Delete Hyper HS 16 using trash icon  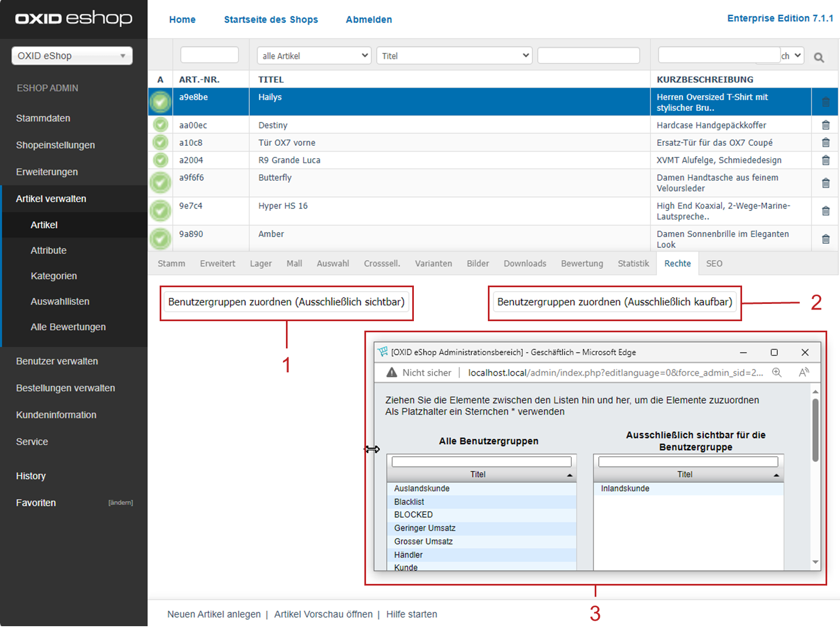point(826,211)
